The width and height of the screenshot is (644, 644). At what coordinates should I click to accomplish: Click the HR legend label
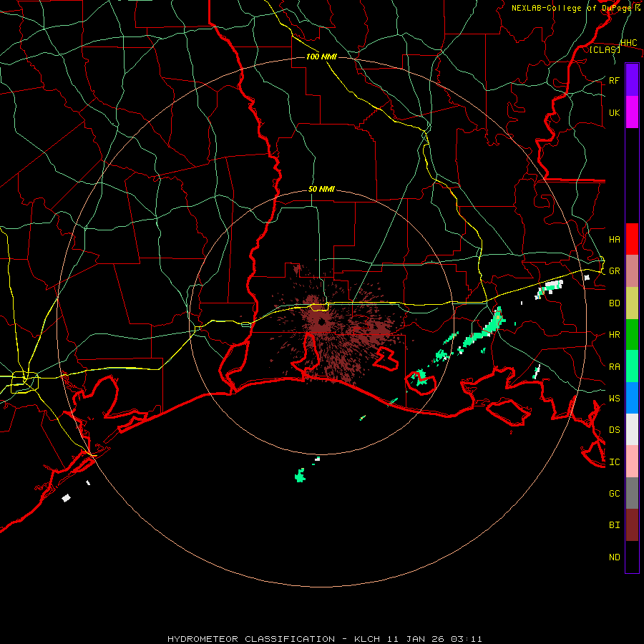pyautogui.click(x=614, y=335)
